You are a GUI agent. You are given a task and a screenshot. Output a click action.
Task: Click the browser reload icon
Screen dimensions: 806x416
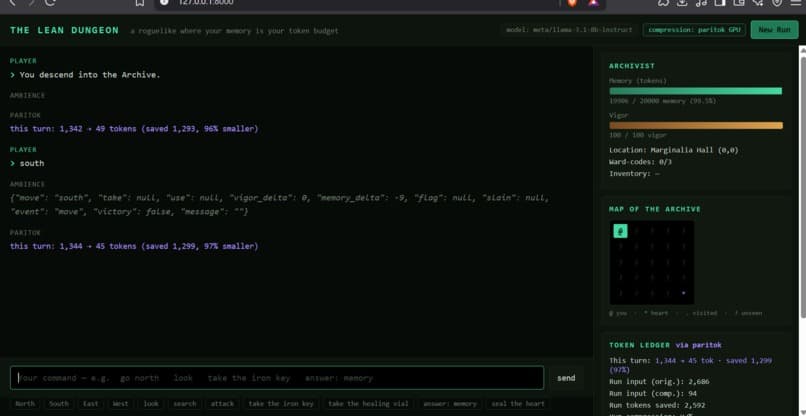[x=50, y=3]
